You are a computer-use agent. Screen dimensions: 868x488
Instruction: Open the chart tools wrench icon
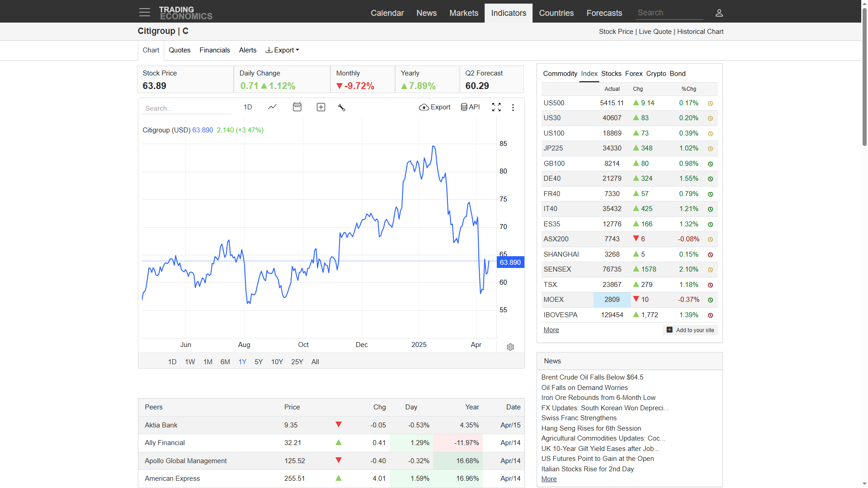[342, 108]
